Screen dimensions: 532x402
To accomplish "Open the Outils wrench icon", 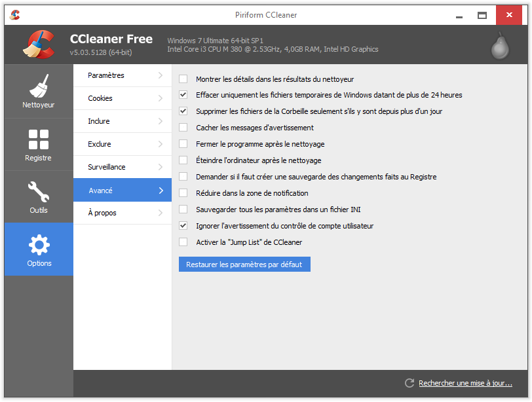I will (x=39, y=192).
